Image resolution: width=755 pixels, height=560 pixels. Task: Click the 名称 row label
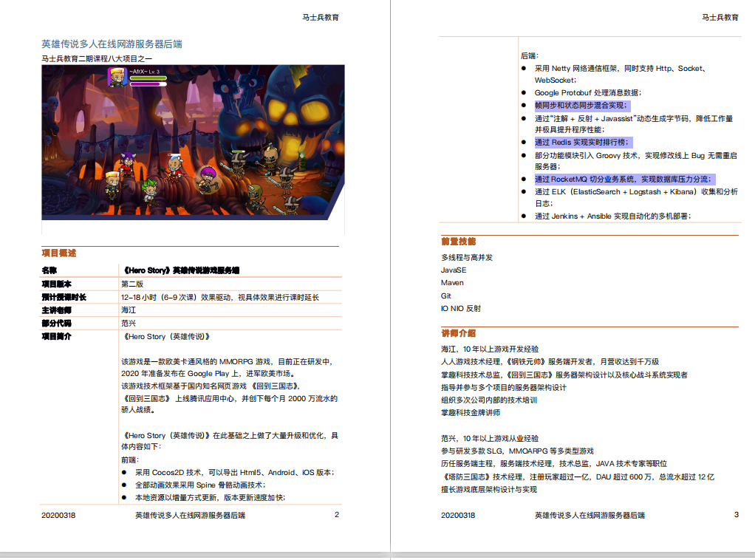click(49, 270)
